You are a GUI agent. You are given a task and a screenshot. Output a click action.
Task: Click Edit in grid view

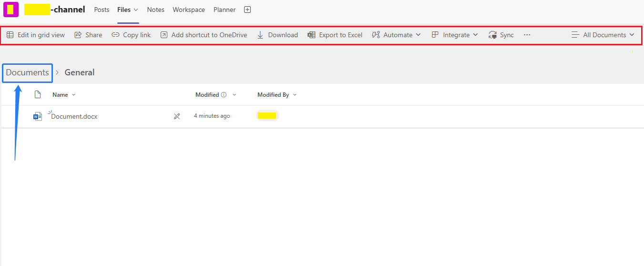point(36,35)
